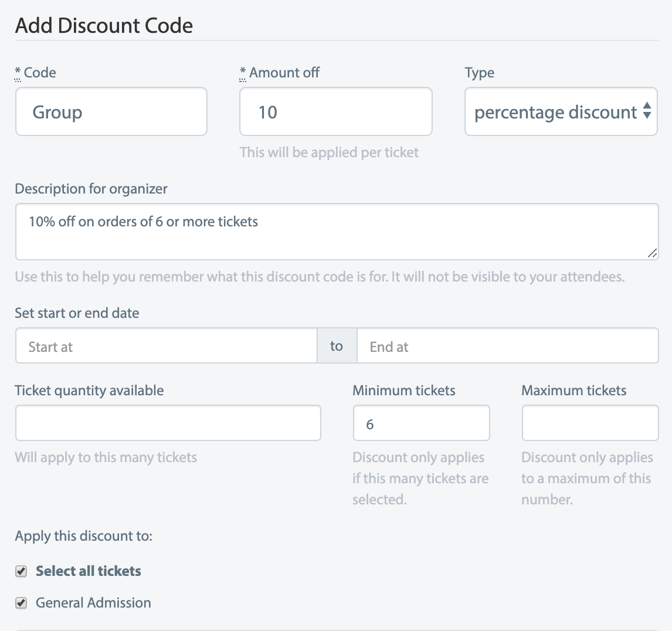The height and width of the screenshot is (631, 672).
Task: Focus the Ticket quantity available input box
Action: 168,423
